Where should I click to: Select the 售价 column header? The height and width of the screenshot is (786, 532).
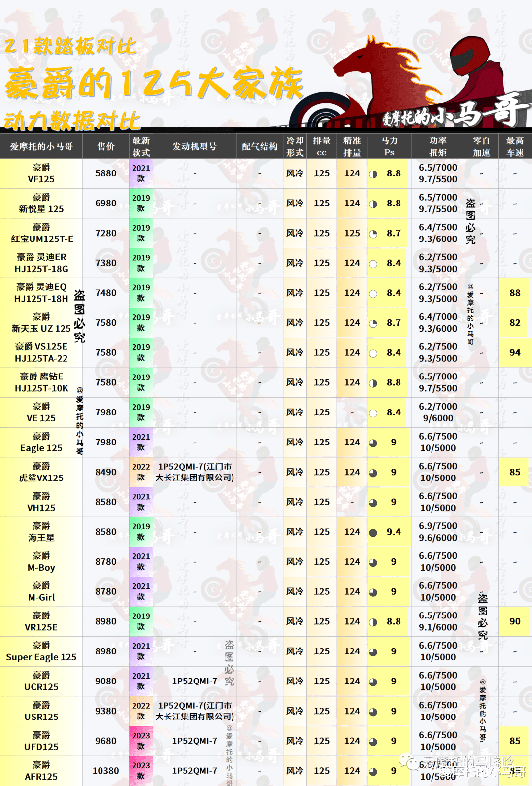click(106, 146)
